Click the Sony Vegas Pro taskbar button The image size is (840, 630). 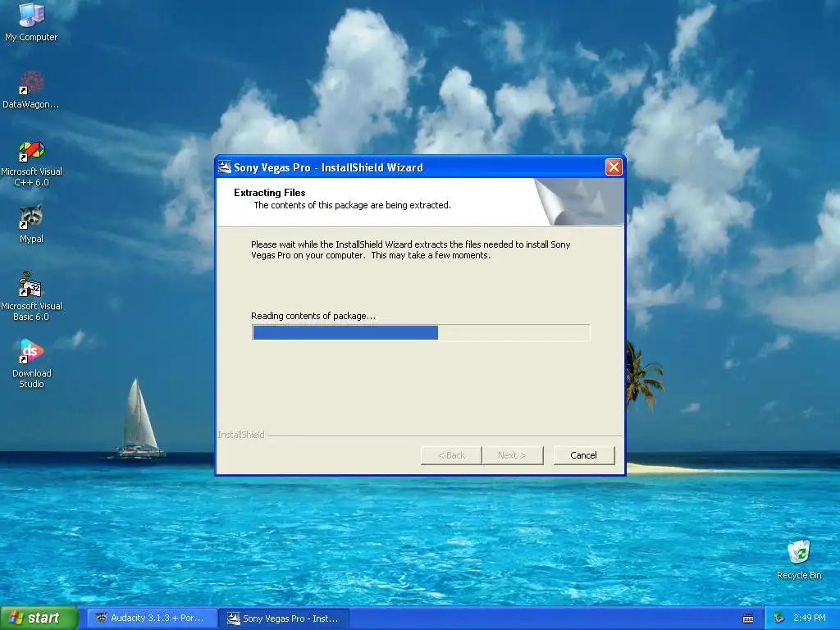(x=284, y=619)
